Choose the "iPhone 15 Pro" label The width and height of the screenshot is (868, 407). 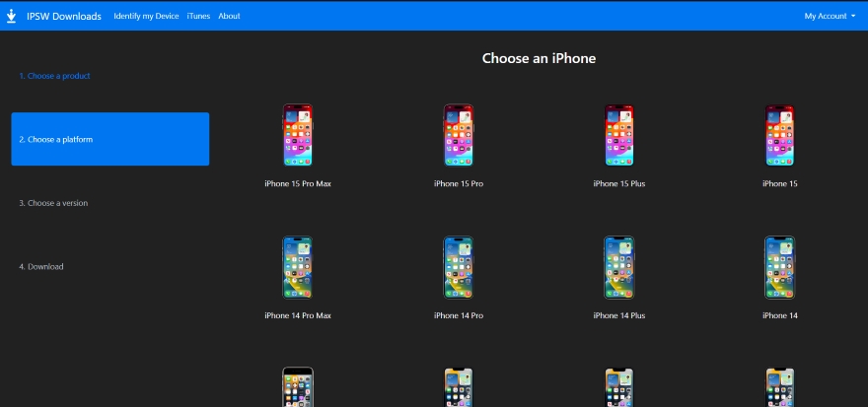point(459,183)
